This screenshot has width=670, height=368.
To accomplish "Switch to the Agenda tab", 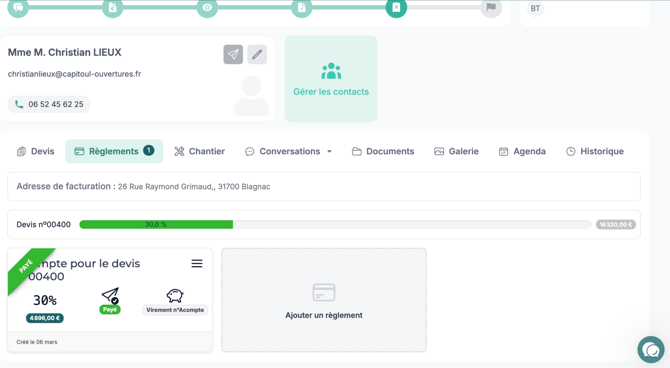I will pos(522,151).
